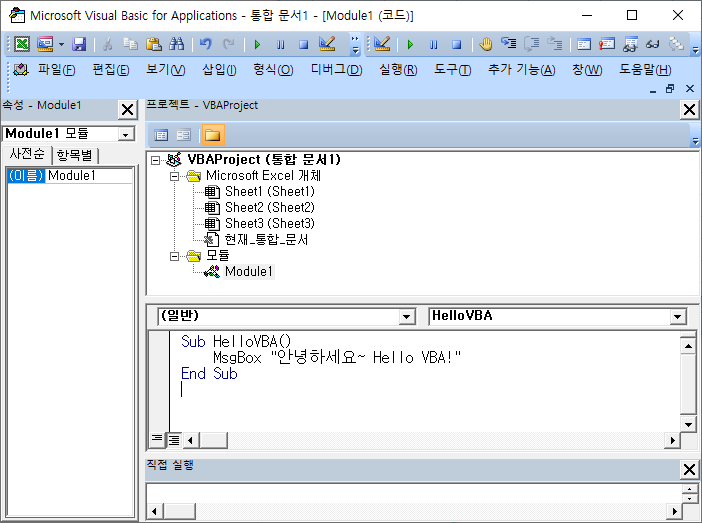The image size is (702, 523).
Task: Open the 디버그(D) menu
Action: tap(336, 69)
